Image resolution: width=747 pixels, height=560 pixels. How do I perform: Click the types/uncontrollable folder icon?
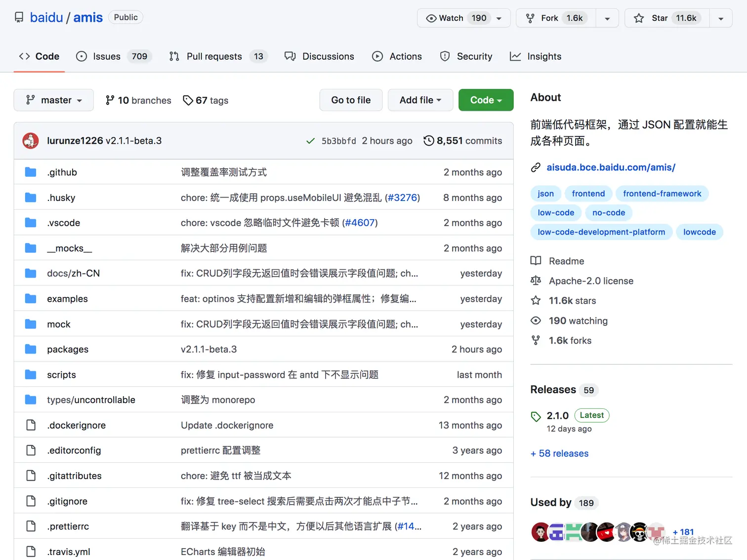[x=31, y=400]
